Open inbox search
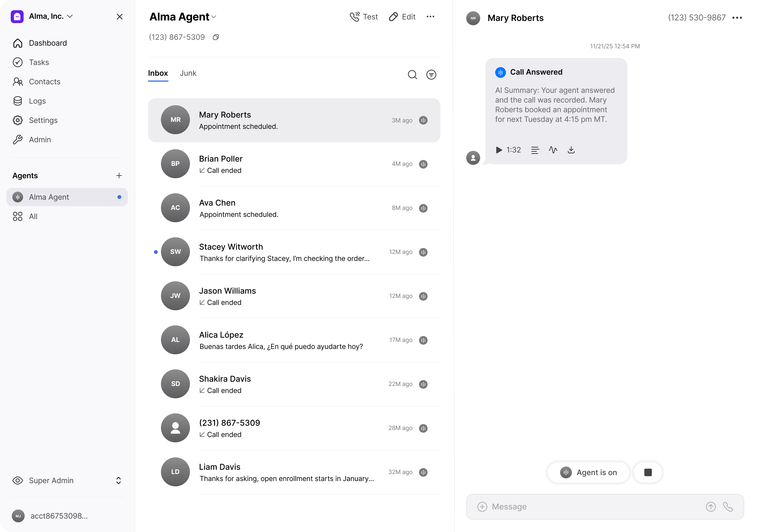 [x=412, y=75]
